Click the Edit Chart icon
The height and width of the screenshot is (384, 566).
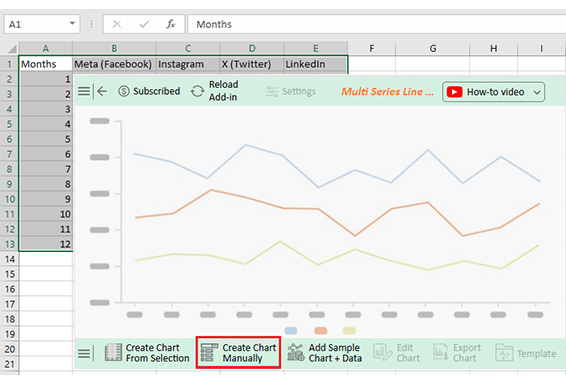[382, 353]
